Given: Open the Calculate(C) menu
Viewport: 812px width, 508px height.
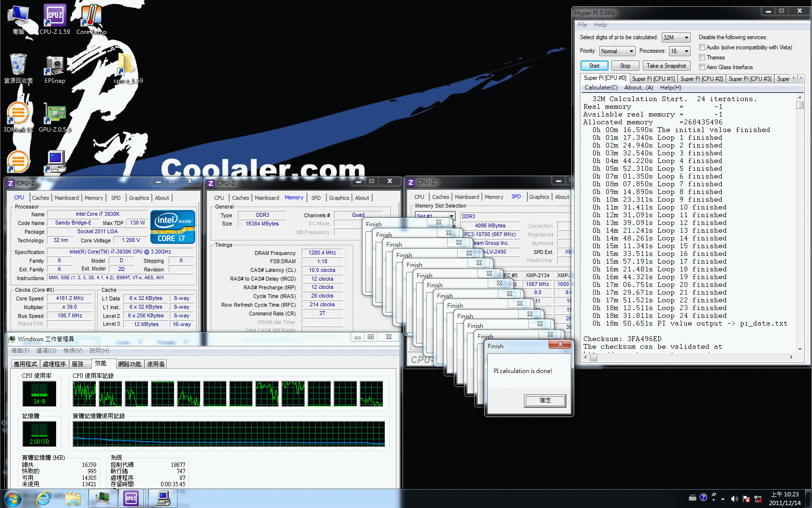Looking at the screenshot, I should 601,88.
